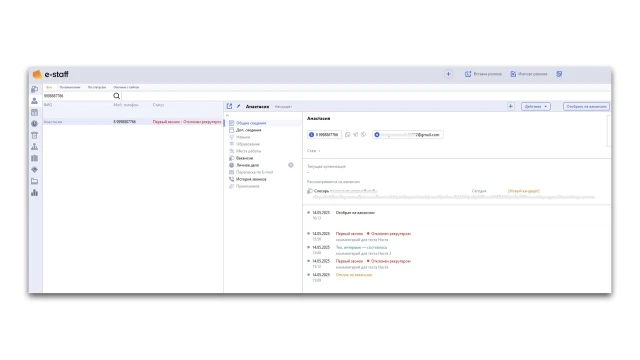This screenshot has height=360, width=640.
Task: Open the bar chart reports sidebar icon
Action: click(34, 193)
